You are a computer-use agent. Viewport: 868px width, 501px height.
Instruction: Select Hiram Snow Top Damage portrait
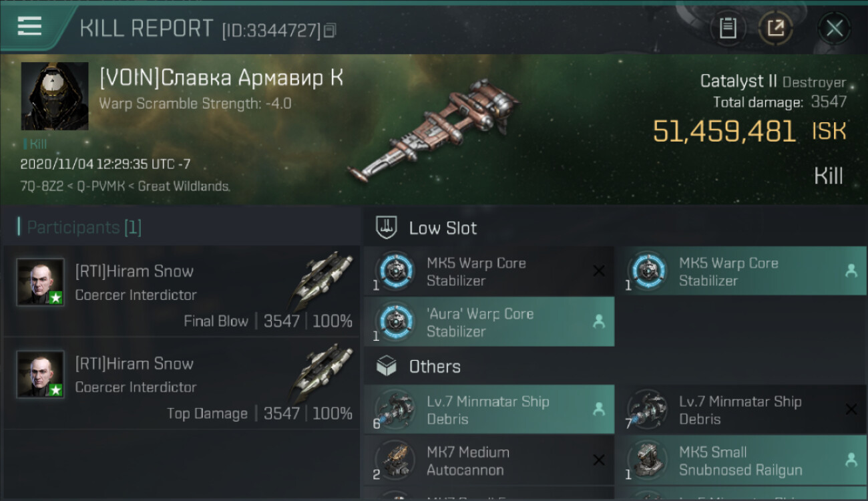coord(41,375)
